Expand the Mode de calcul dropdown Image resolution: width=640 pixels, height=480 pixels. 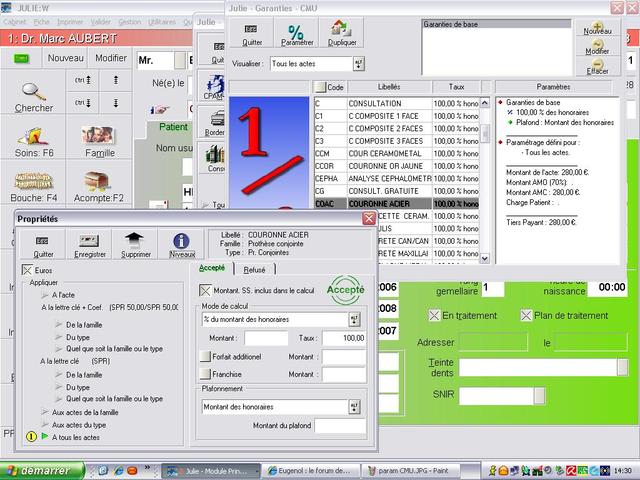pyautogui.click(x=354, y=319)
